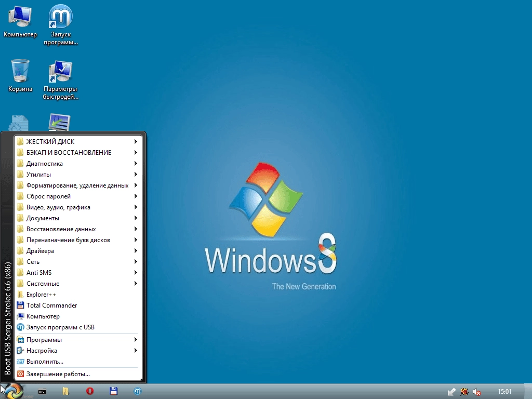
Task: Click the folder icon beside Драйвера
Action: pyautogui.click(x=20, y=251)
